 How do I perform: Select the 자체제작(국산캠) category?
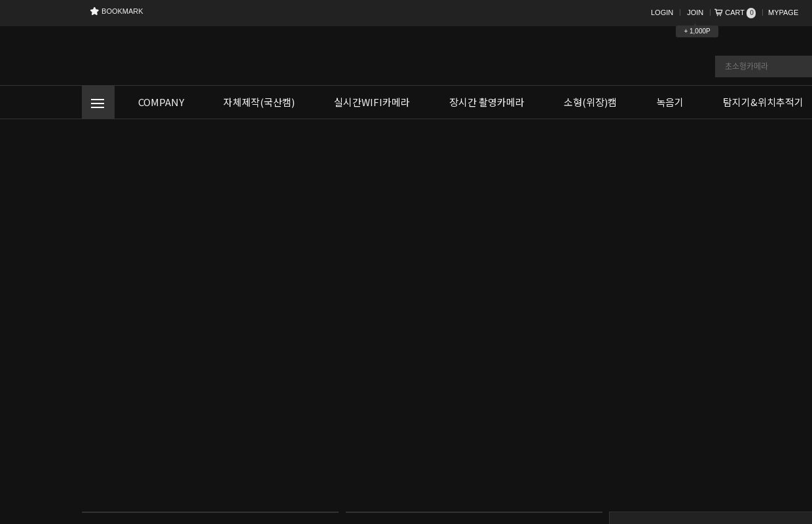click(x=259, y=103)
